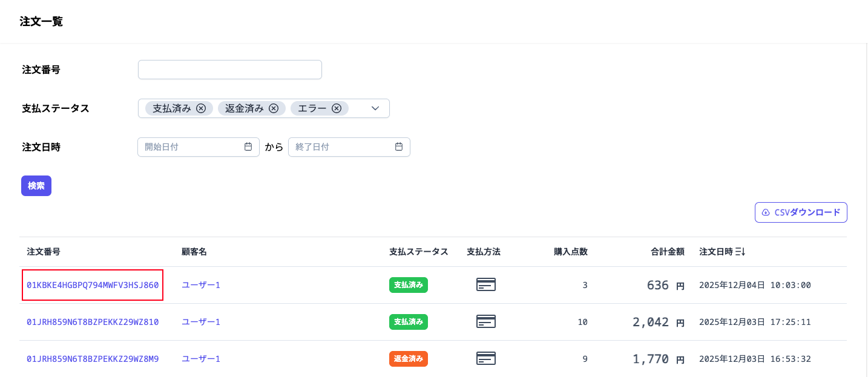Open ユーザー1 link in first order row
Screen dimensions: 868x377
(x=201, y=285)
